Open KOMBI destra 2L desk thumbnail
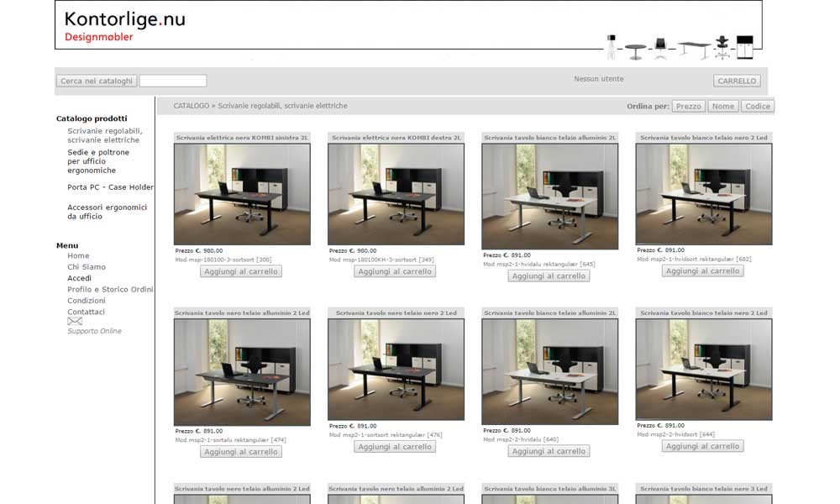The height and width of the screenshot is (504, 840). pos(396,194)
